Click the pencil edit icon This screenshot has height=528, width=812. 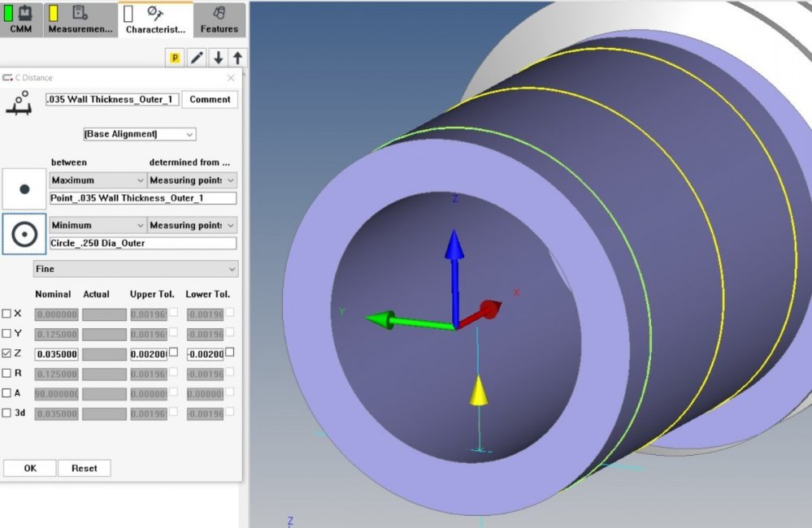point(196,58)
